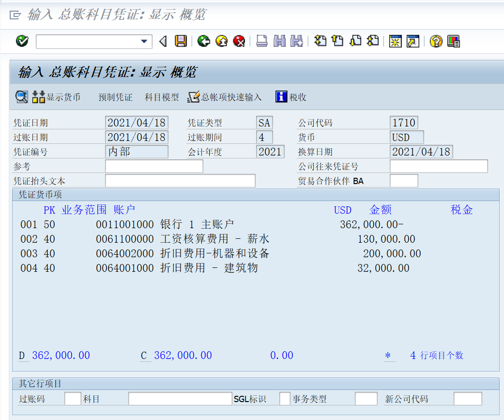Click the 4 行项目个数 line count
Screen dimensions: 504x420
[x=437, y=355]
